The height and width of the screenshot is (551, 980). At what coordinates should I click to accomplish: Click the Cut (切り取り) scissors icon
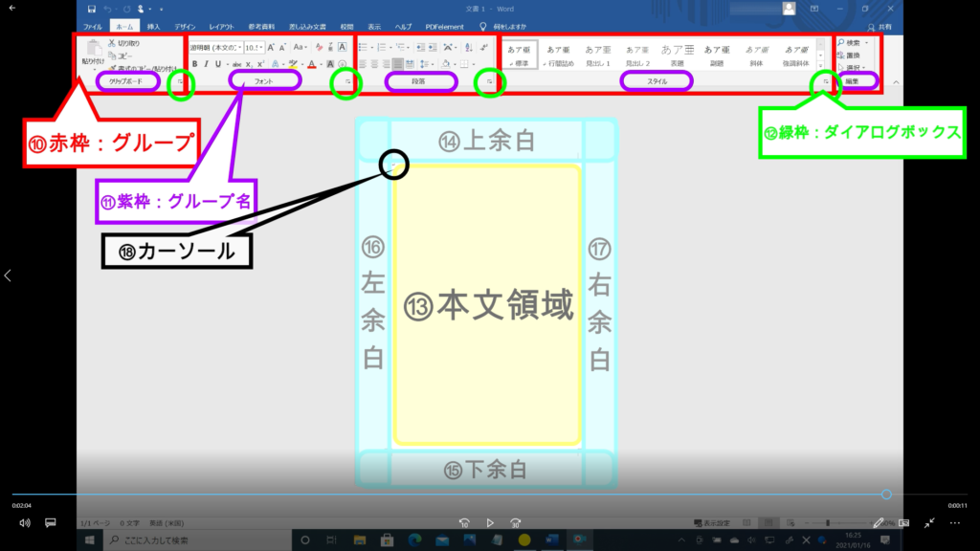[113, 44]
